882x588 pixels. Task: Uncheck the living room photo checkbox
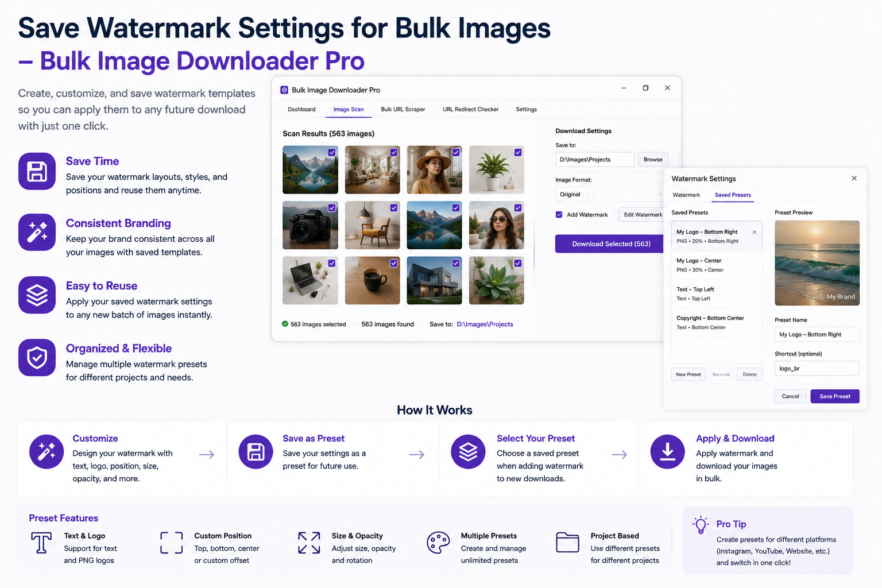click(394, 153)
